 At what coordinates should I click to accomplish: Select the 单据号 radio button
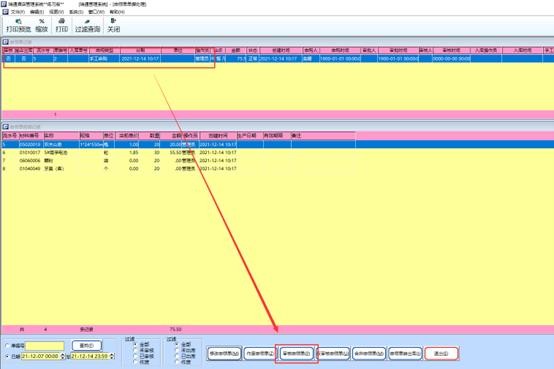click(7, 345)
